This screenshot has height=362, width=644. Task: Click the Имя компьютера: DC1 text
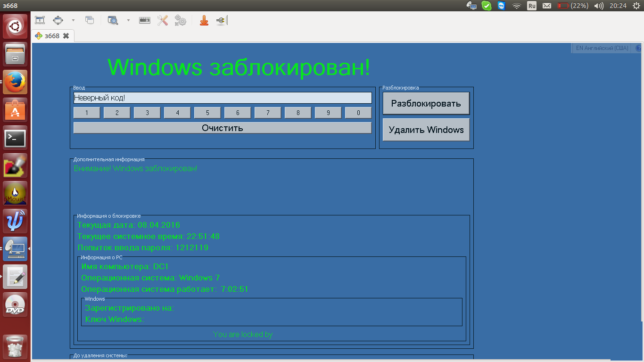pos(125,266)
